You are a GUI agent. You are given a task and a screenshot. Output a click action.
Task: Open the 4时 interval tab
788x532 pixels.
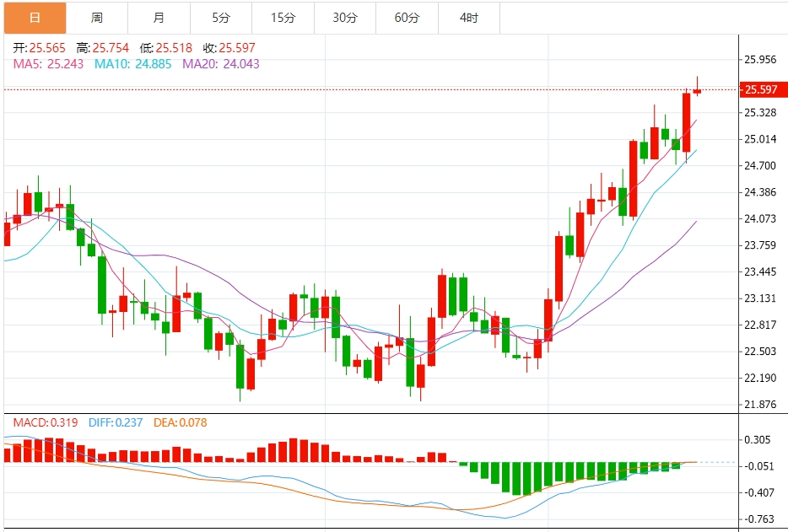pyautogui.click(x=469, y=18)
